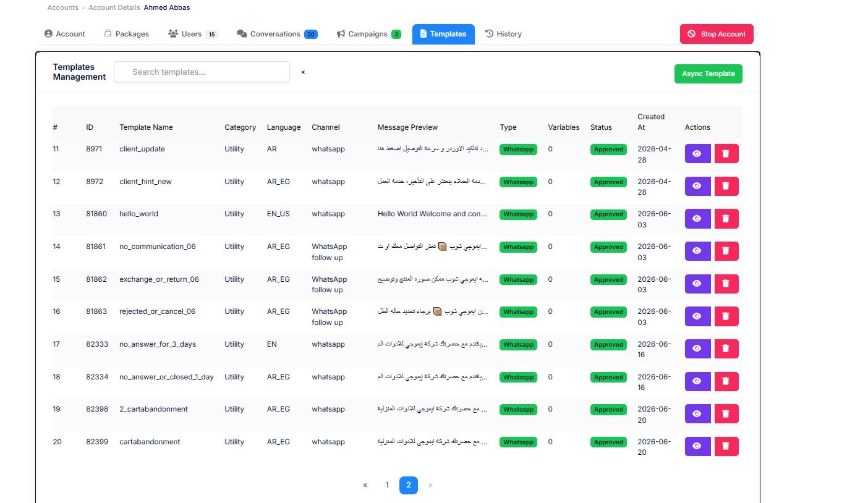View the 2_cartabandonment template

697,413
